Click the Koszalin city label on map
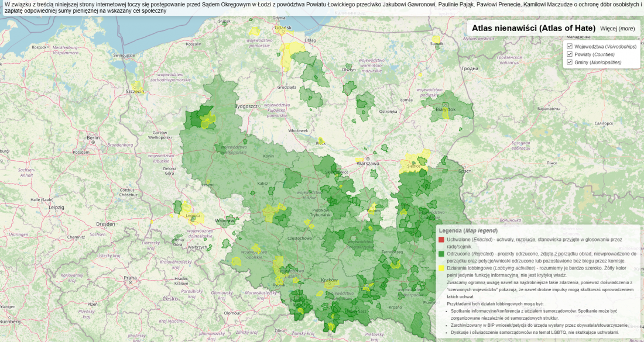The height and width of the screenshot is (342, 644). point(194,44)
